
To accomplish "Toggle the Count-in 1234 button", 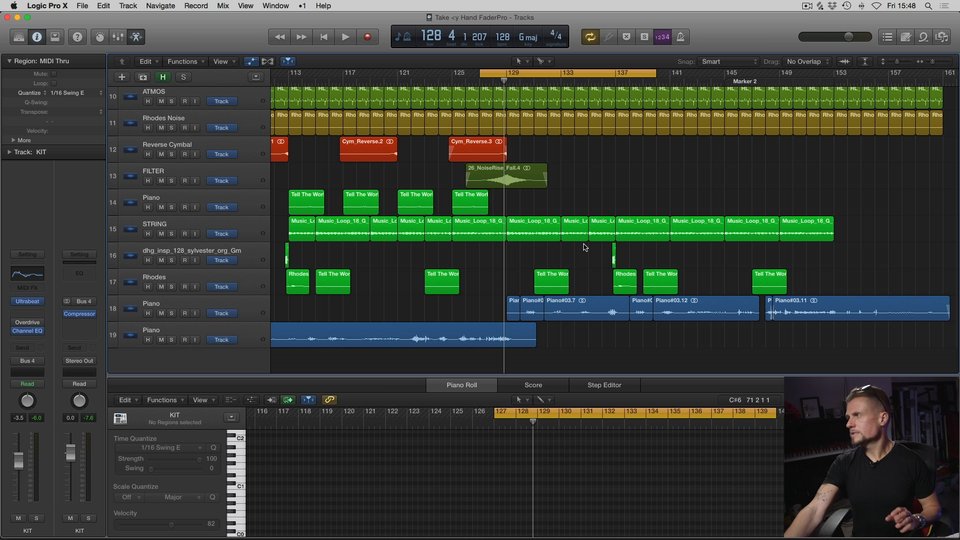I will [662, 37].
